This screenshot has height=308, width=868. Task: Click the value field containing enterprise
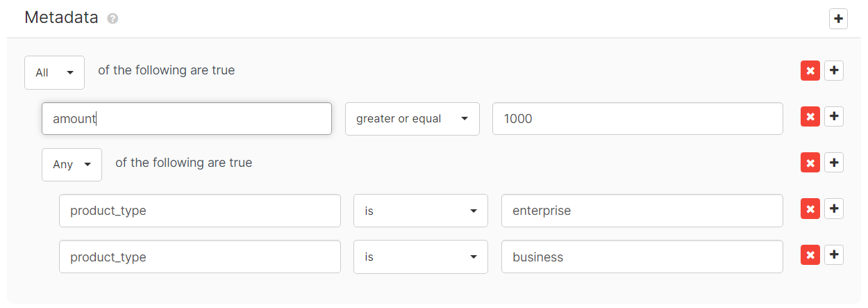point(642,211)
